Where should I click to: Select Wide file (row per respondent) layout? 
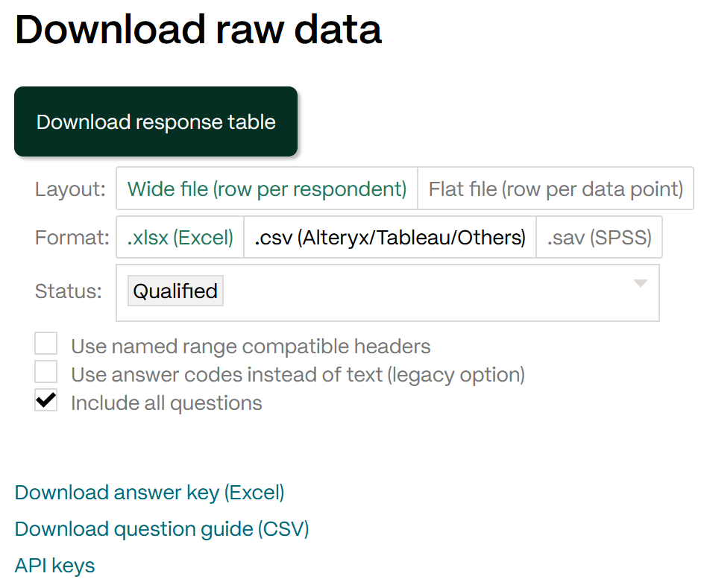[x=267, y=189]
